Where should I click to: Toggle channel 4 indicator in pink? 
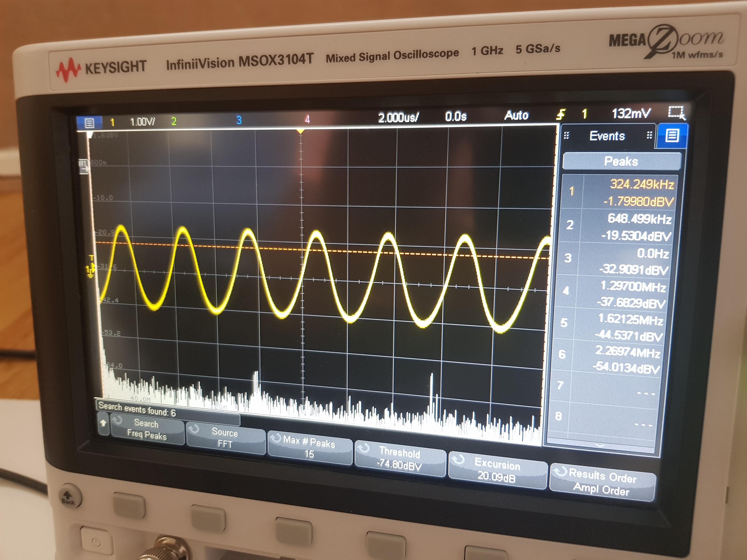pyautogui.click(x=307, y=119)
